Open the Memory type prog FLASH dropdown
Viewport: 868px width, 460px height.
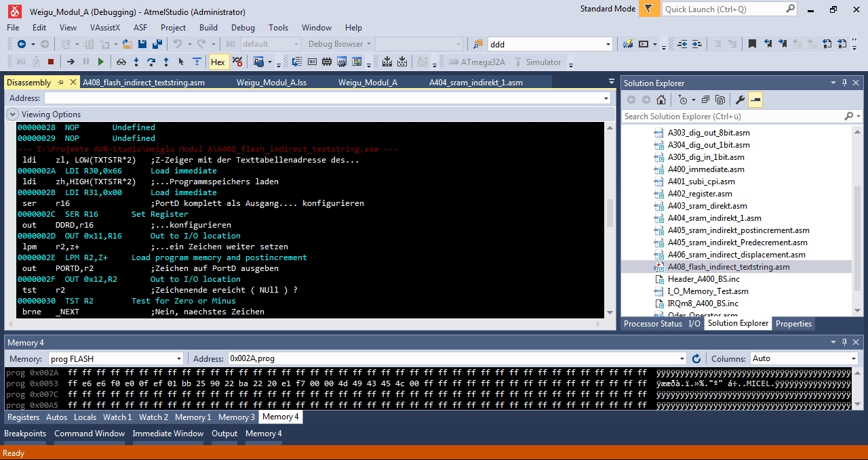179,358
